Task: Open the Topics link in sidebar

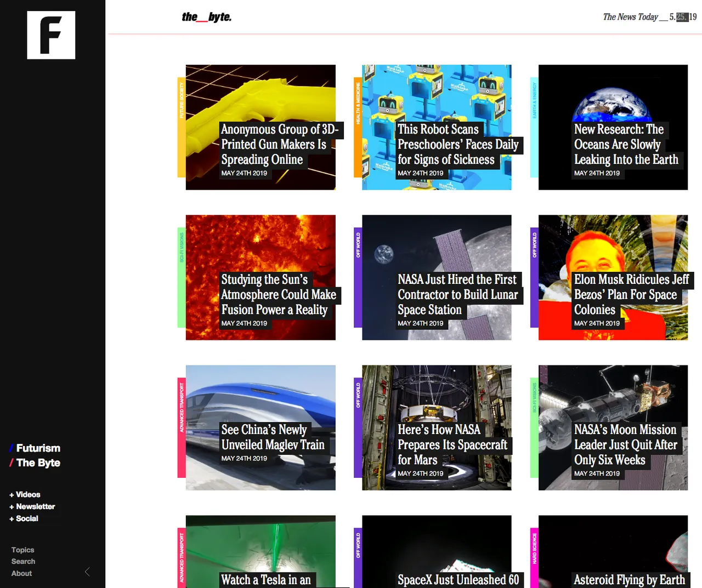Action: pyautogui.click(x=22, y=550)
